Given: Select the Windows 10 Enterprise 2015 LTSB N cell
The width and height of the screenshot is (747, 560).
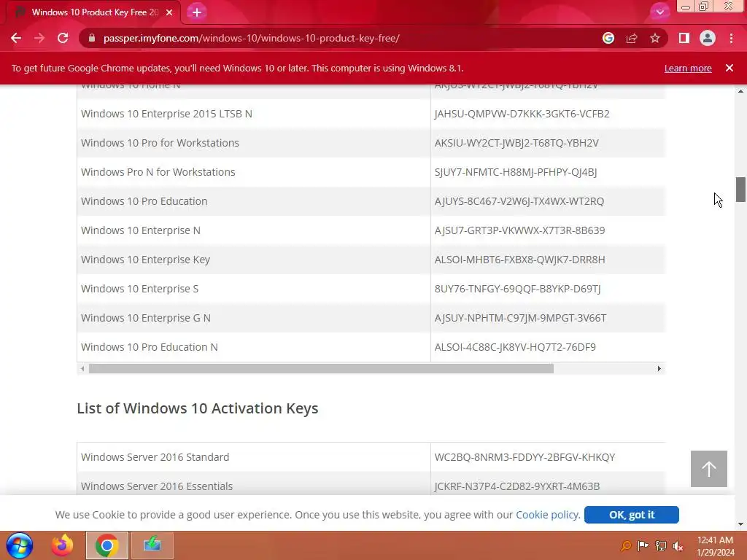Looking at the screenshot, I should [253, 114].
